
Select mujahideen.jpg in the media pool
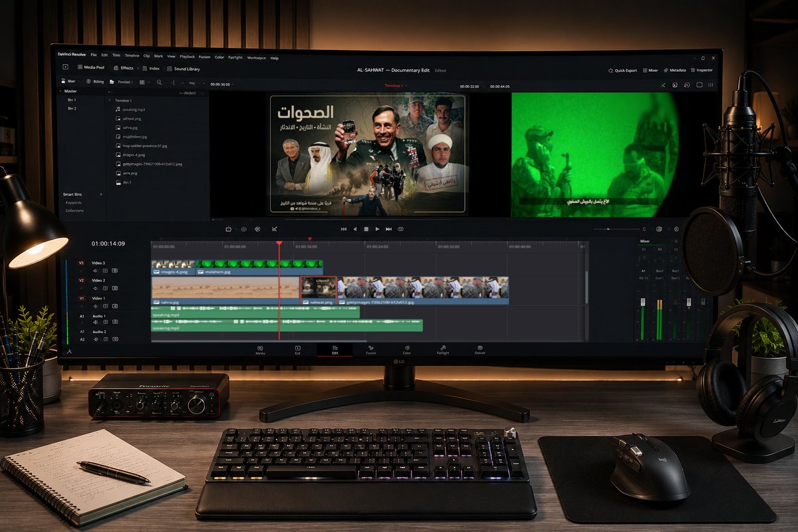[131, 136]
